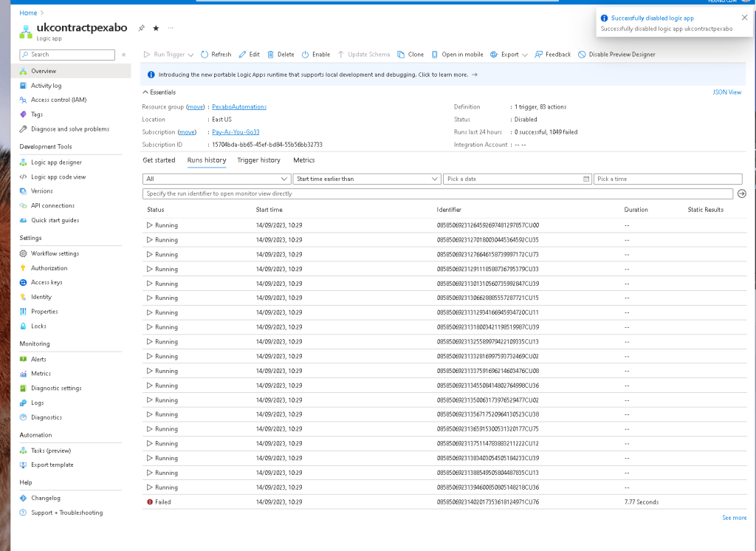Pin the ukcontractpexabo resource
Image resolution: width=756 pixels, height=551 pixels.
tap(141, 28)
